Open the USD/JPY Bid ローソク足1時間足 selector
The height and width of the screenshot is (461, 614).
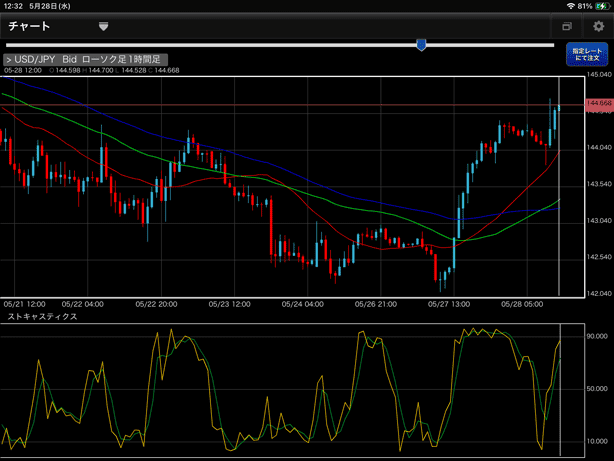(x=86, y=60)
